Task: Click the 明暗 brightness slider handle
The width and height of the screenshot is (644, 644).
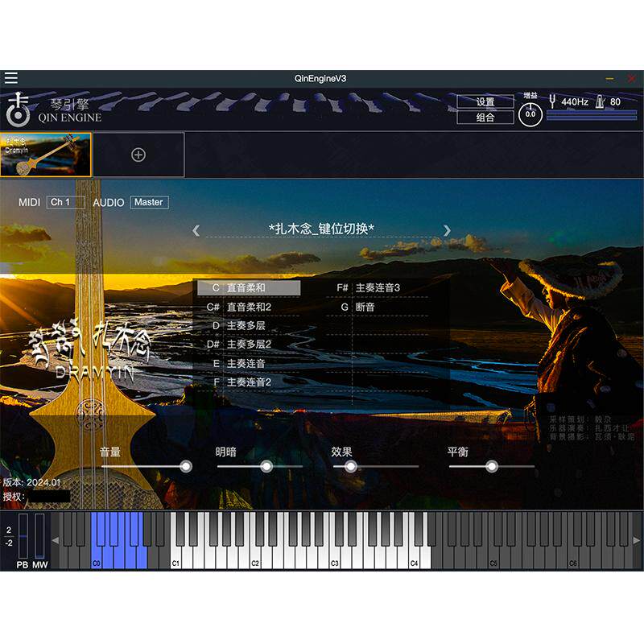Action: [266, 466]
